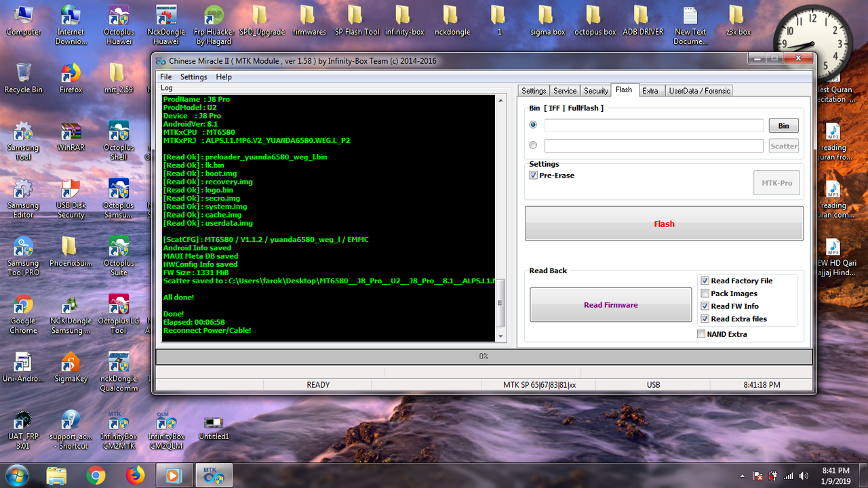Viewport: 868px width, 488px height.
Task: Open the Recycle Bin
Action: pyautogui.click(x=23, y=78)
